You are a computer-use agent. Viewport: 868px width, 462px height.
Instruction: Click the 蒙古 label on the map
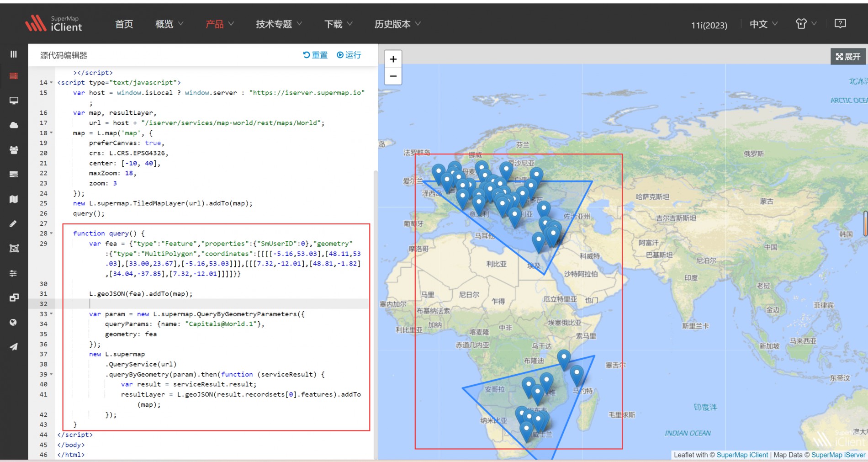[x=767, y=202]
